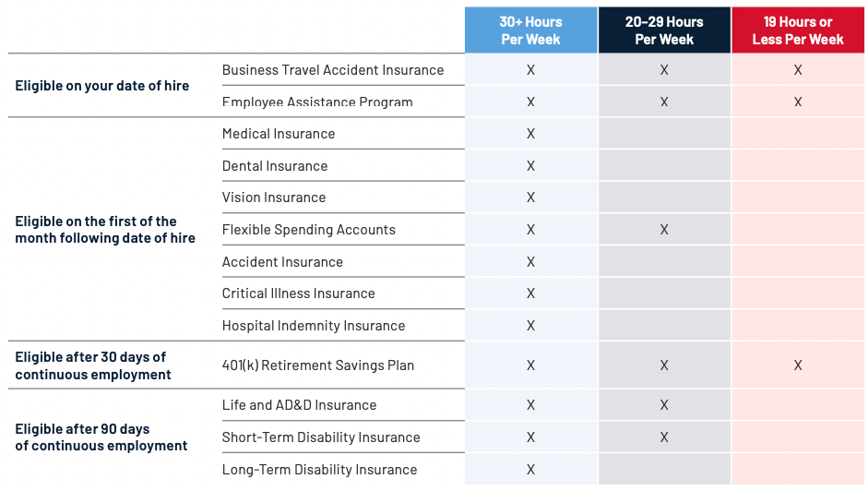The height and width of the screenshot is (491, 868).
Task: Click the Hospital Indemnity Insurance label
Action: (314, 325)
